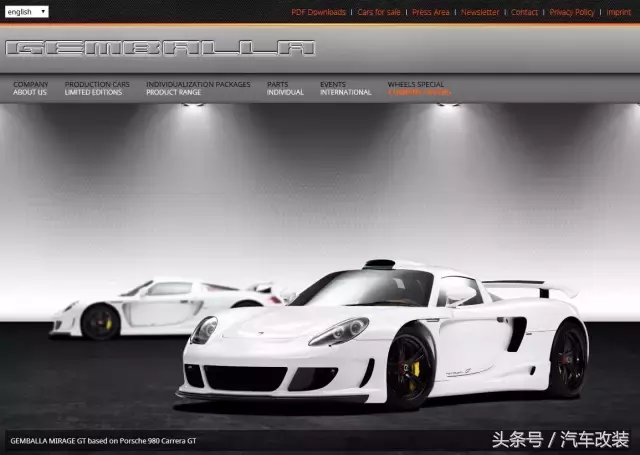Click the GEMBALLA MIRAGE GT caption text

[x=103, y=441]
